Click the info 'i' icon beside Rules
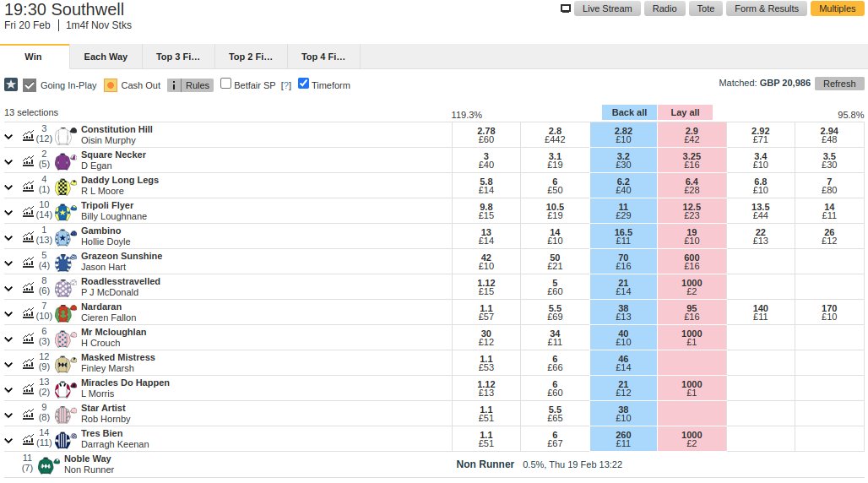Viewport: 868px width, 483px height. [x=174, y=85]
